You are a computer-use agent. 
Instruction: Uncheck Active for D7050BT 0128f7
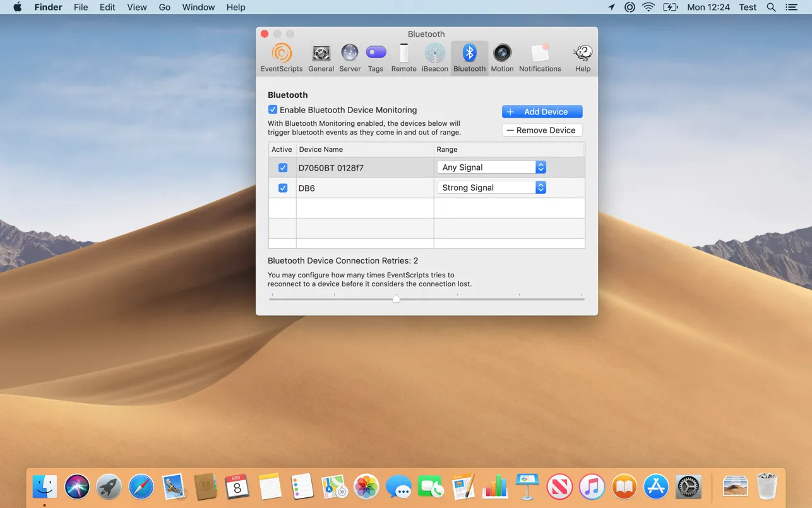(283, 168)
